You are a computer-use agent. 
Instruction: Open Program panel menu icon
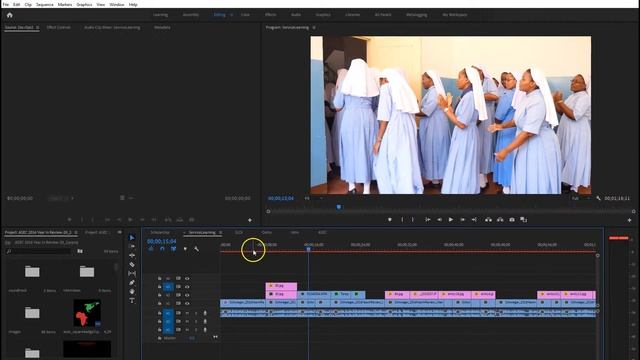point(314,27)
